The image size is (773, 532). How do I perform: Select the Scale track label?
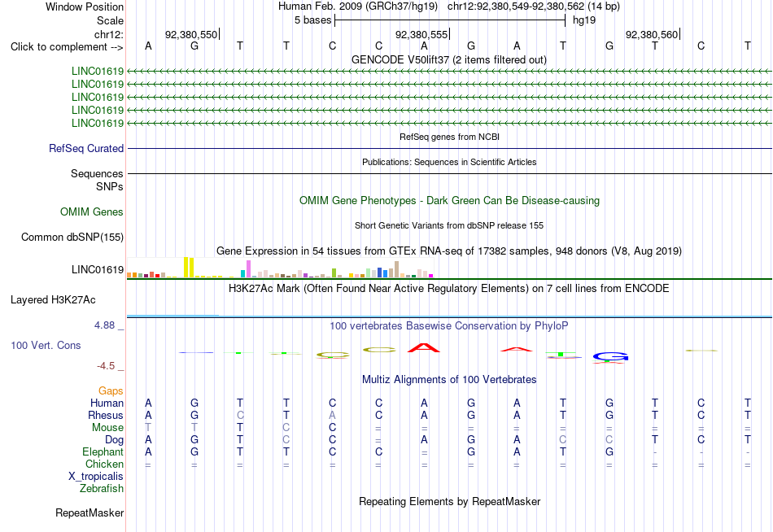[x=110, y=20]
